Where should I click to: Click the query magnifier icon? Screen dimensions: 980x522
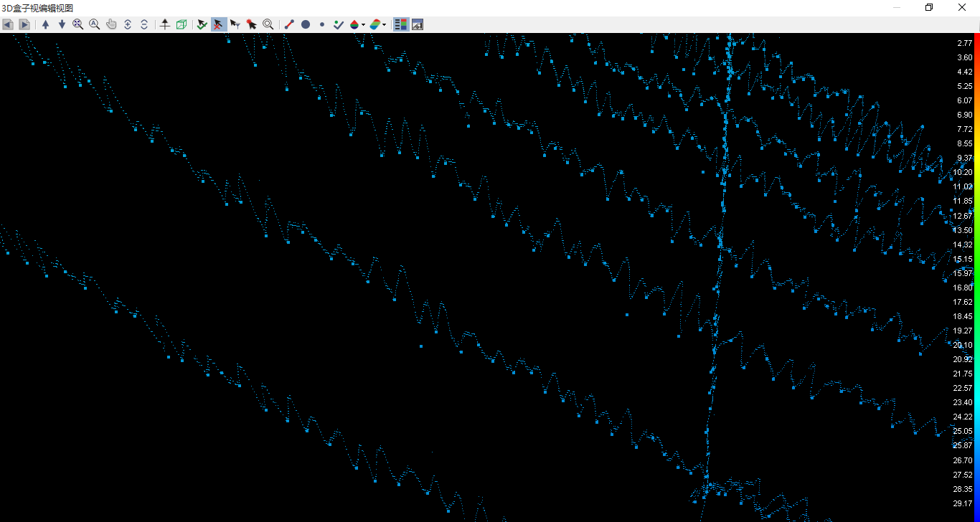(x=268, y=24)
